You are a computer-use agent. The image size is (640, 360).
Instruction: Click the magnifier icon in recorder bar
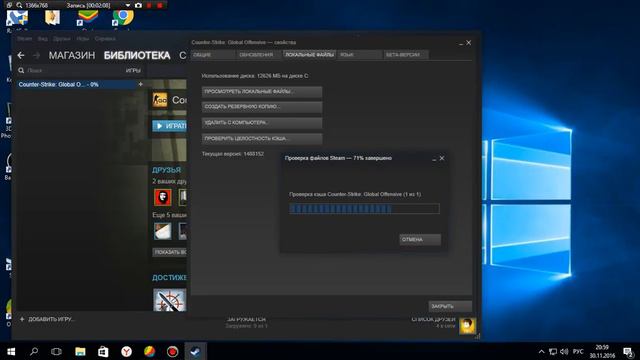19,5
